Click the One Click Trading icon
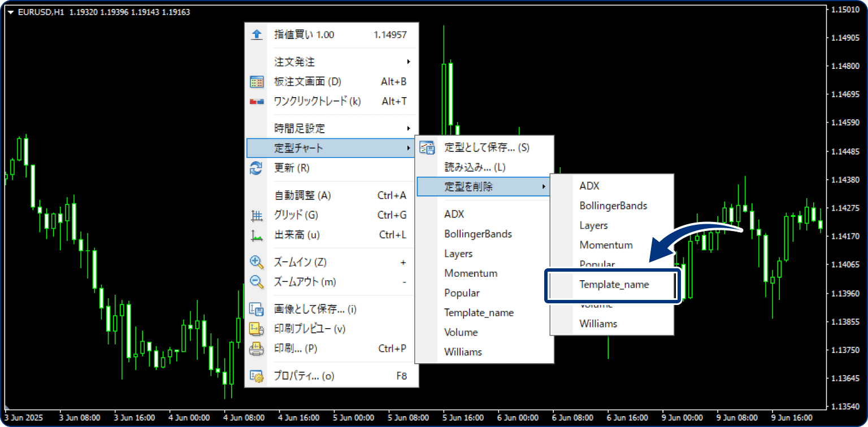This screenshot has width=868, height=427. [x=257, y=102]
